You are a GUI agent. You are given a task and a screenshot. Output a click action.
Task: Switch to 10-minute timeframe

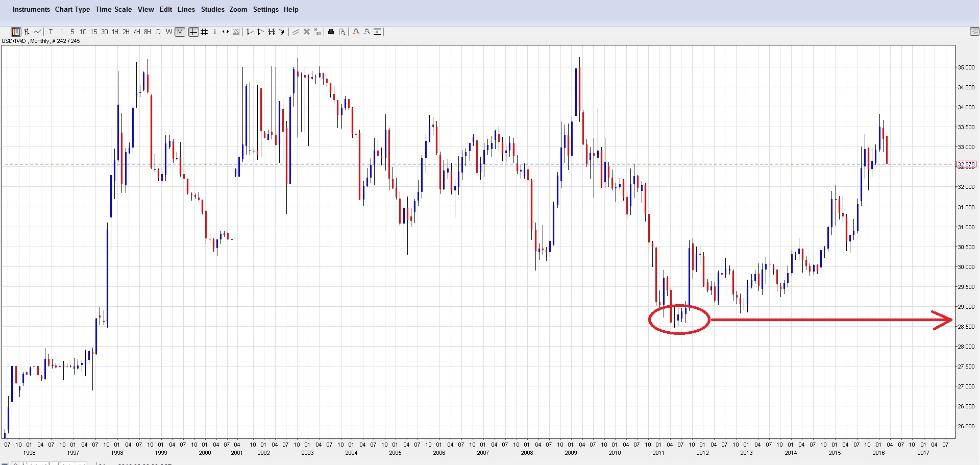pos(83,32)
